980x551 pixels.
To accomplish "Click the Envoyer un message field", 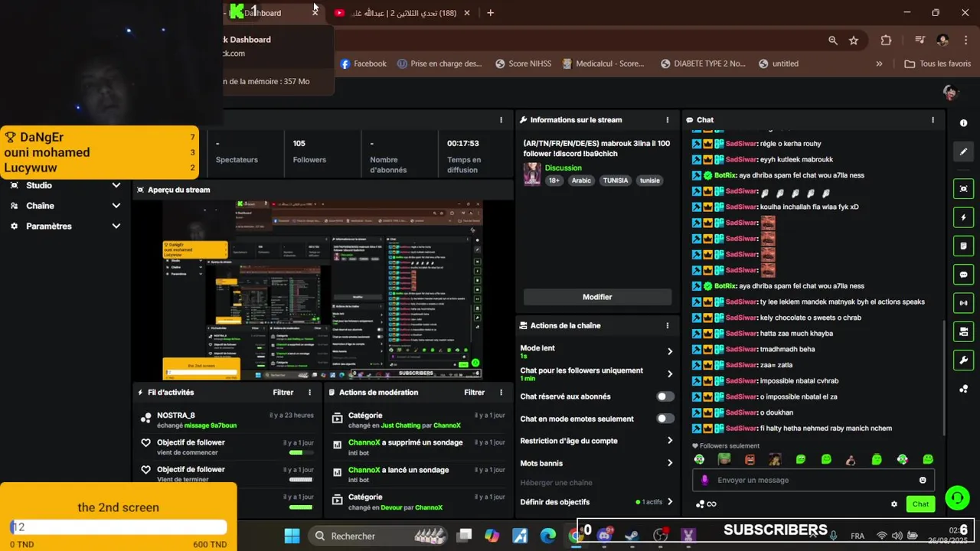I will click(812, 480).
